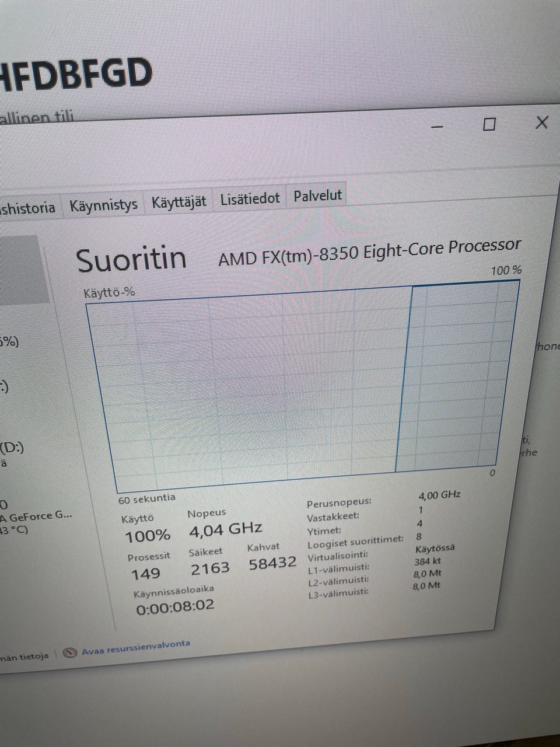Viewport: 560px width, 747px height.
Task: Click the Loogiset suorittimet label
Action: pyautogui.click(x=355, y=542)
